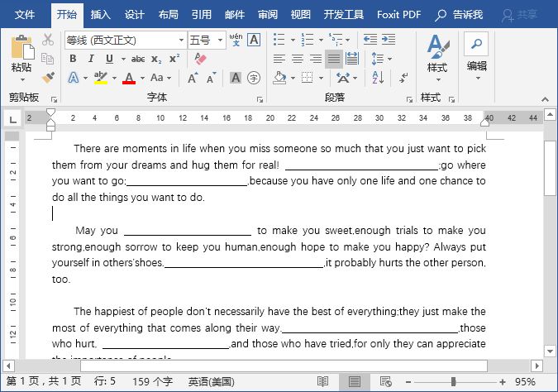Toggle the Superscript button
The width and height of the screenshot is (558, 392).
[x=174, y=59]
